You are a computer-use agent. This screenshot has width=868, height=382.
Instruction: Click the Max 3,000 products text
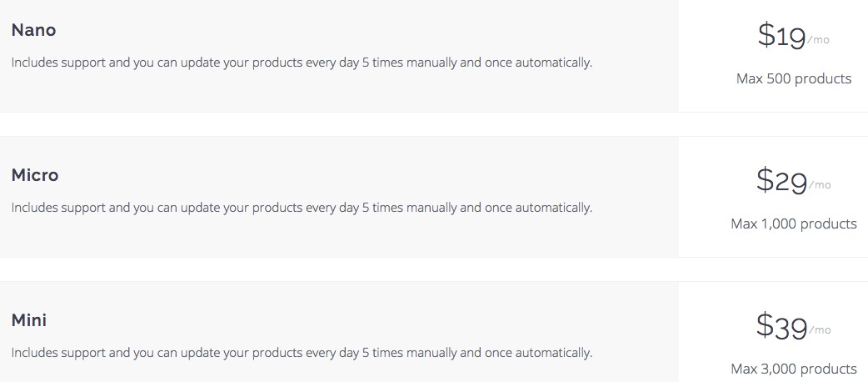click(794, 369)
